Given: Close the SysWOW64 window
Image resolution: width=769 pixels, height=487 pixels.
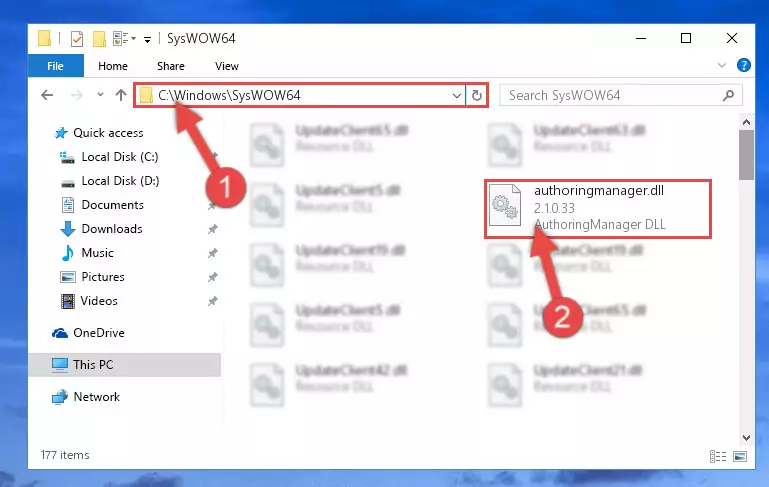Looking at the screenshot, I should click(732, 38).
